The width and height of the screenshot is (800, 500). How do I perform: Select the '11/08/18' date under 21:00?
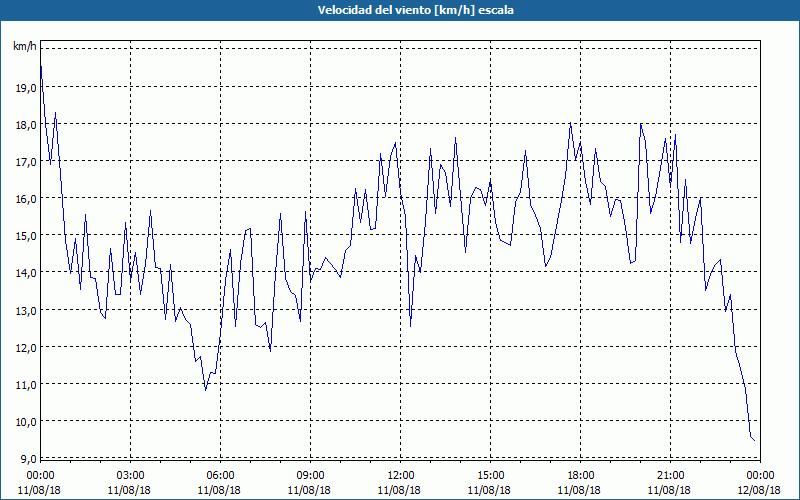(x=670, y=490)
